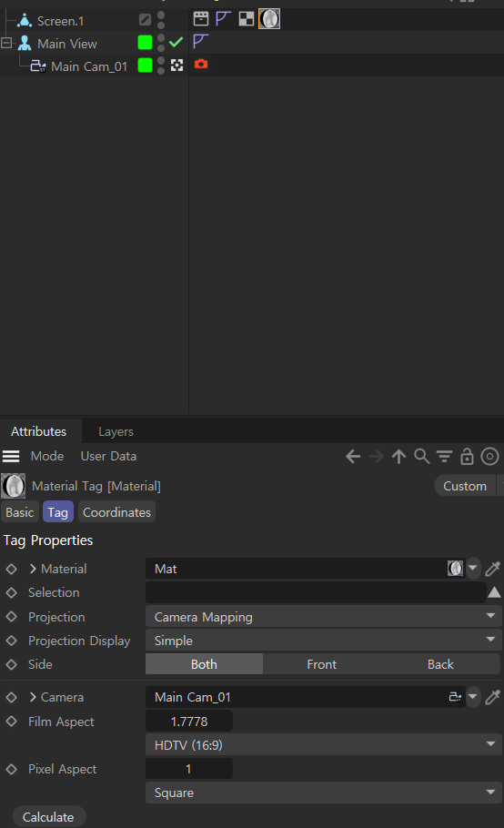This screenshot has height=828, width=504.
Task: Expand the Camera parameter group
Action: (34, 697)
